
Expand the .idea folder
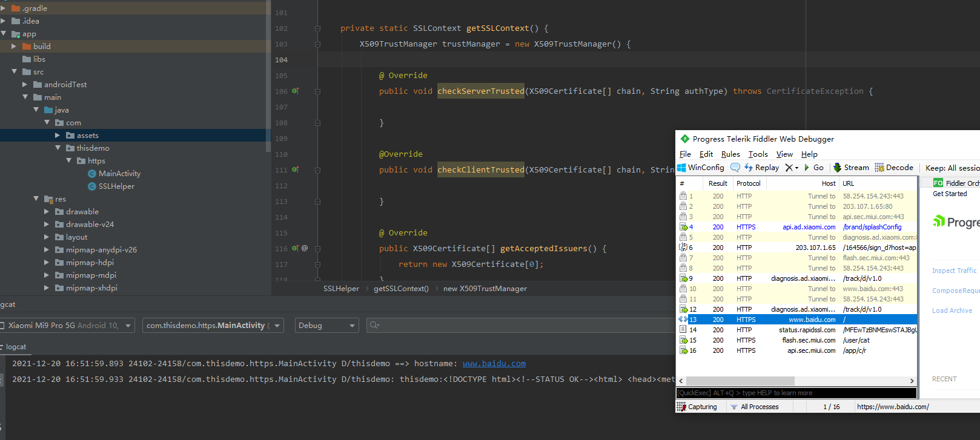click(3, 21)
